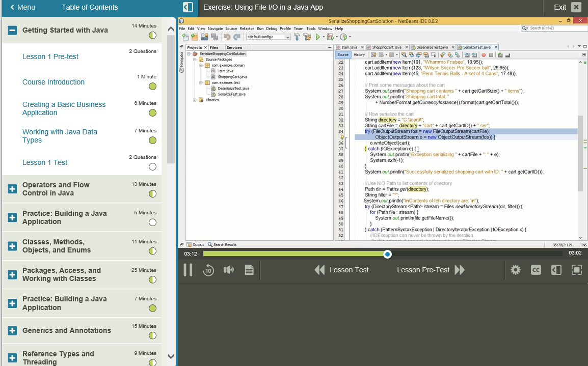Click the Exit button at top right
588x366 pixels.
(x=559, y=8)
